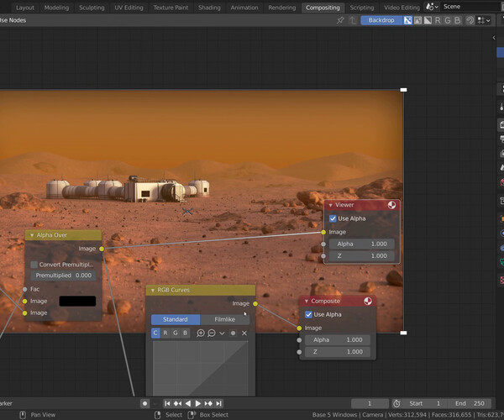Collapse the Composite node
Image resolution: width=504 pixels, height=420 pixels.
coord(307,301)
